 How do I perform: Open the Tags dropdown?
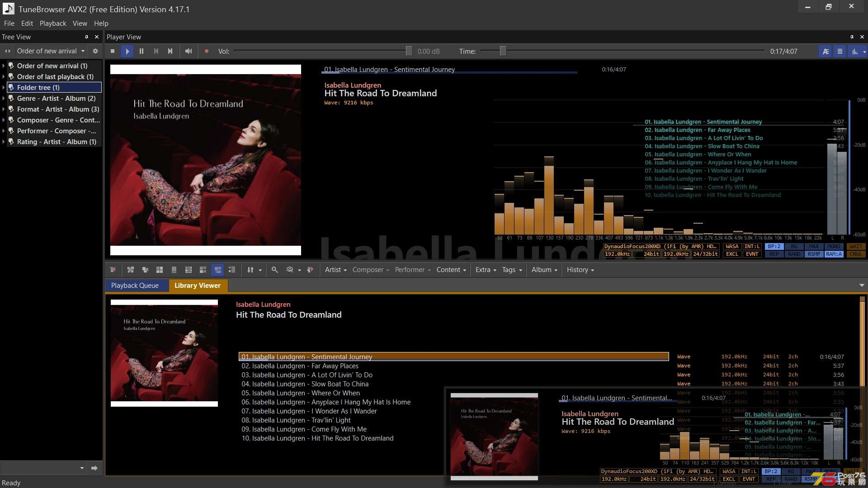coord(512,270)
